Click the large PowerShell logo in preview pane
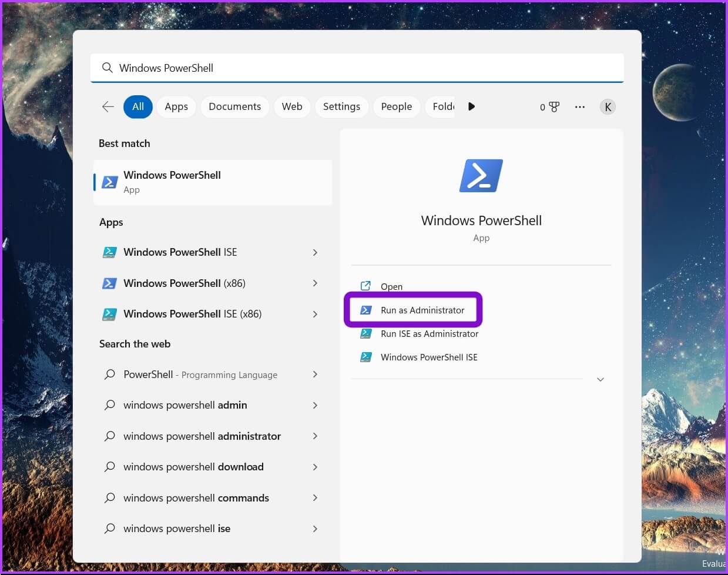728x575 pixels. click(481, 176)
